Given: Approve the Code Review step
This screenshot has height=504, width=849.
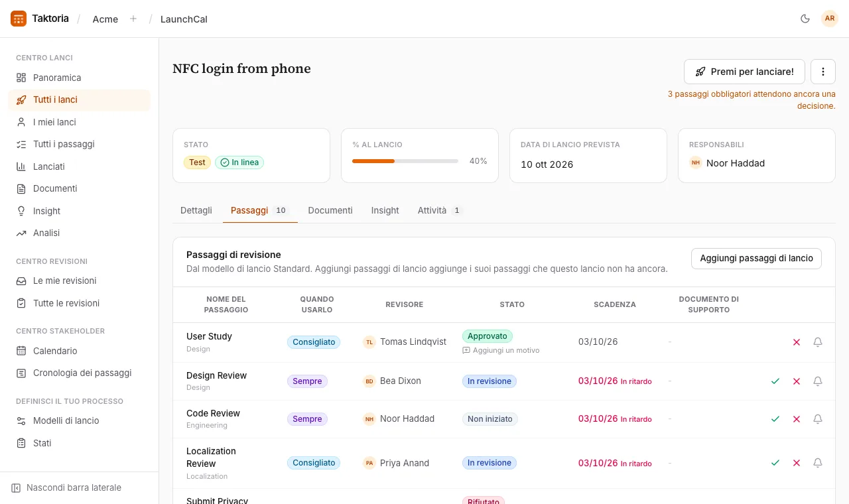Looking at the screenshot, I should pyautogui.click(x=775, y=419).
